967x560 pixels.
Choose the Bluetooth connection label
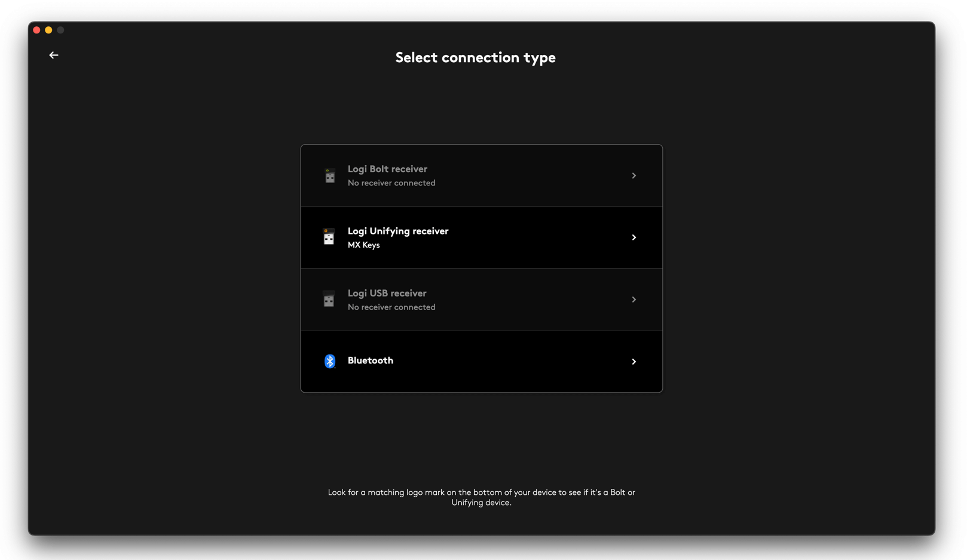click(371, 360)
